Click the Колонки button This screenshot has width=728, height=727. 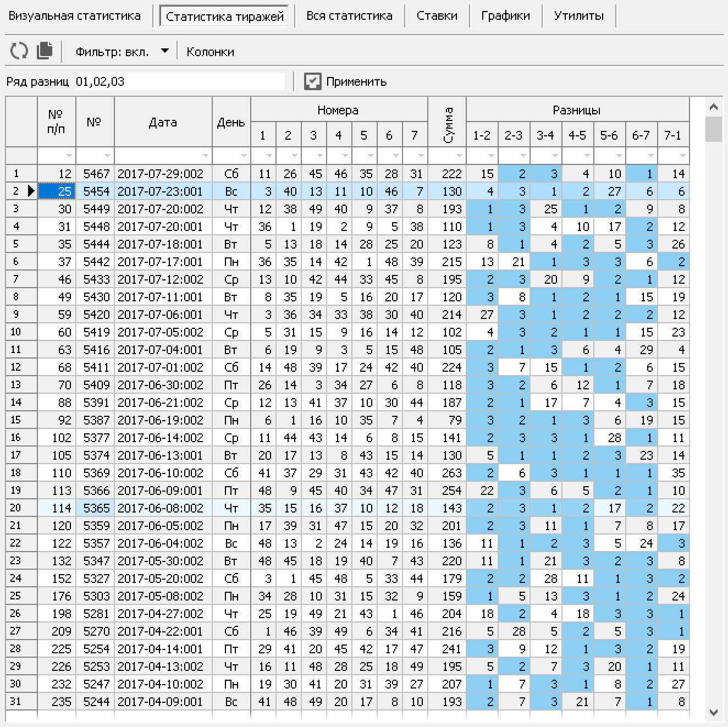[210, 52]
